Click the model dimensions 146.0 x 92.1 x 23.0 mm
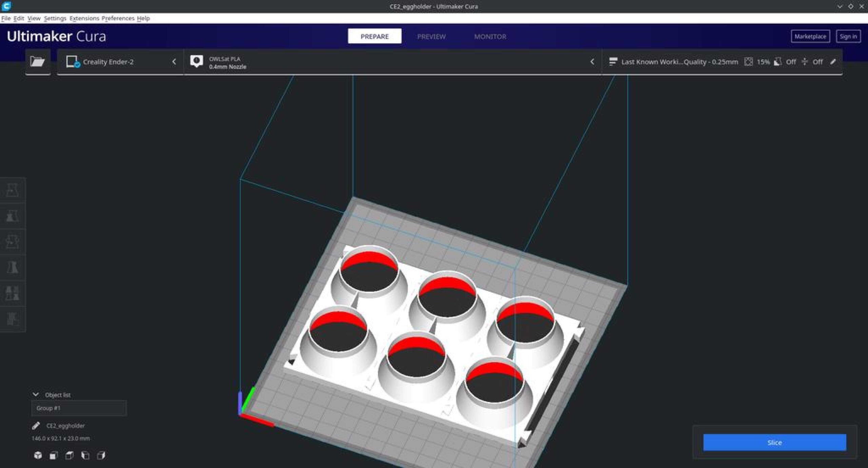 click(x=61, y=438)
